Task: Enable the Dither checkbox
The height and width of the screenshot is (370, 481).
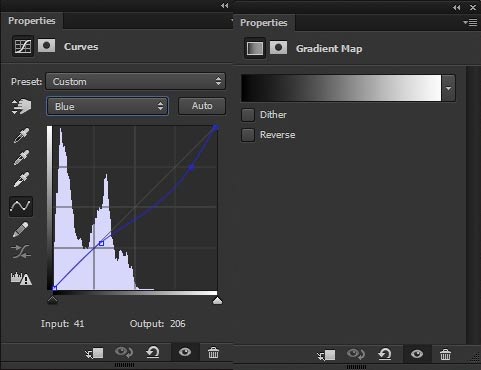Action: 248,115
